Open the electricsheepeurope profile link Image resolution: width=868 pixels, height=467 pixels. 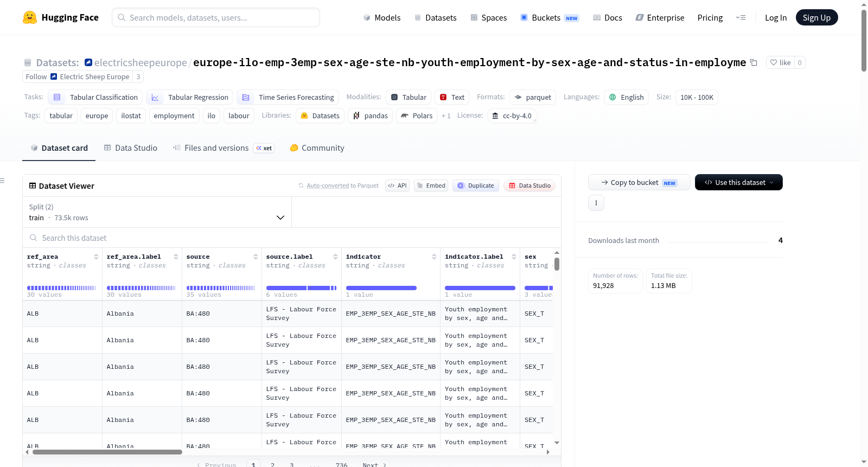point(141,62)
